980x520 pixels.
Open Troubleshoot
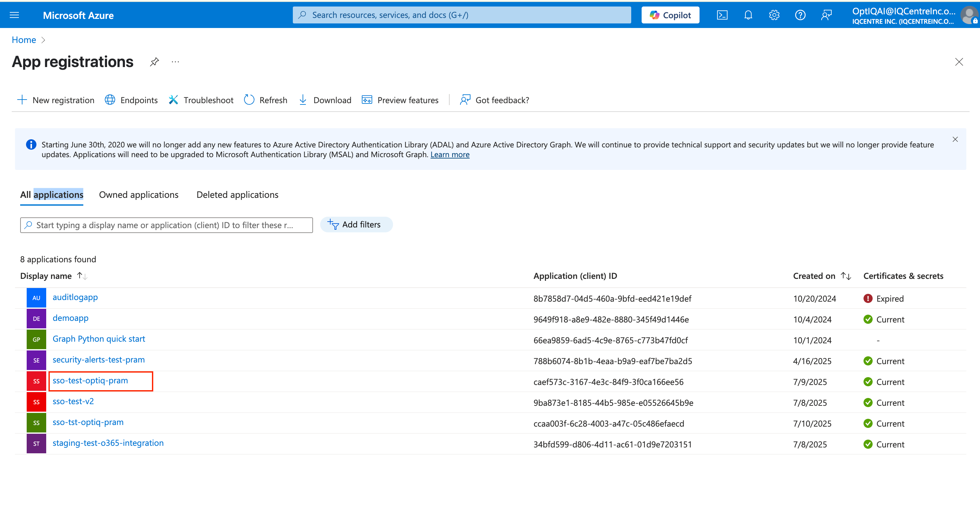click(x=201, y=100)
